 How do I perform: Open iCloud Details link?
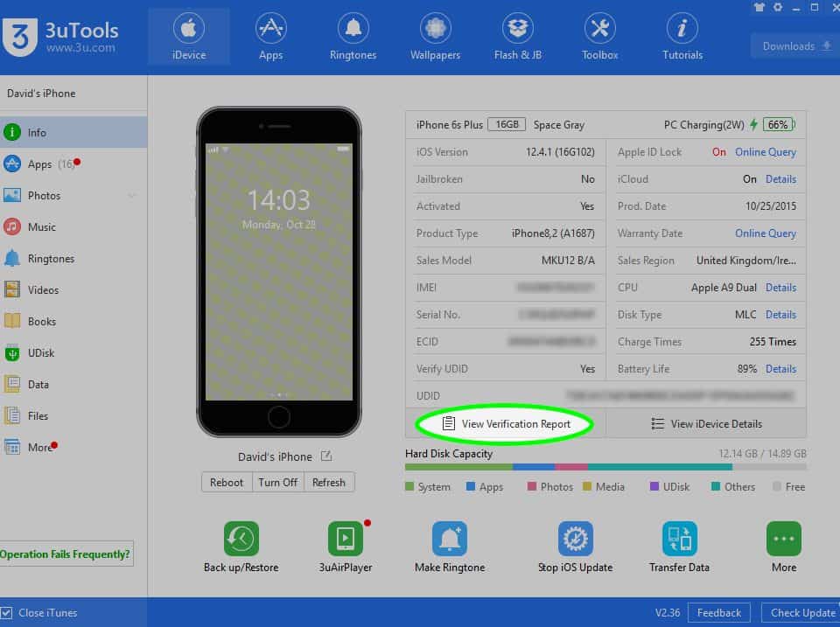[x=780, y=179]
